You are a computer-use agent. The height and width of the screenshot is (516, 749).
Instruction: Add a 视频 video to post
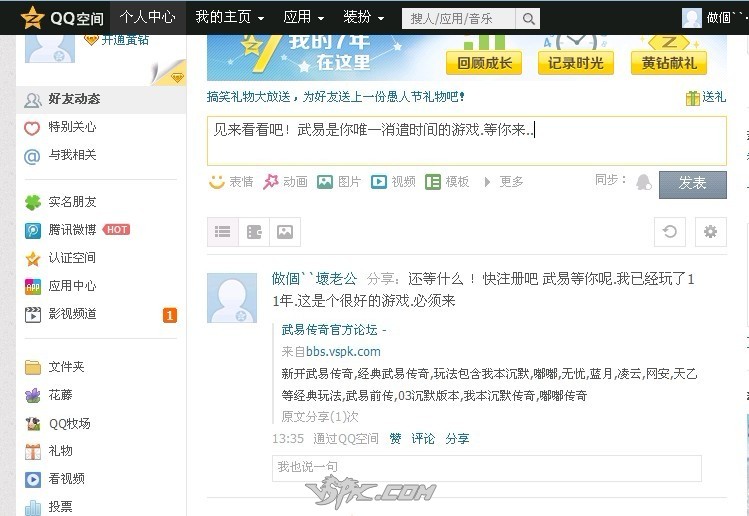(x=393, y=182)
